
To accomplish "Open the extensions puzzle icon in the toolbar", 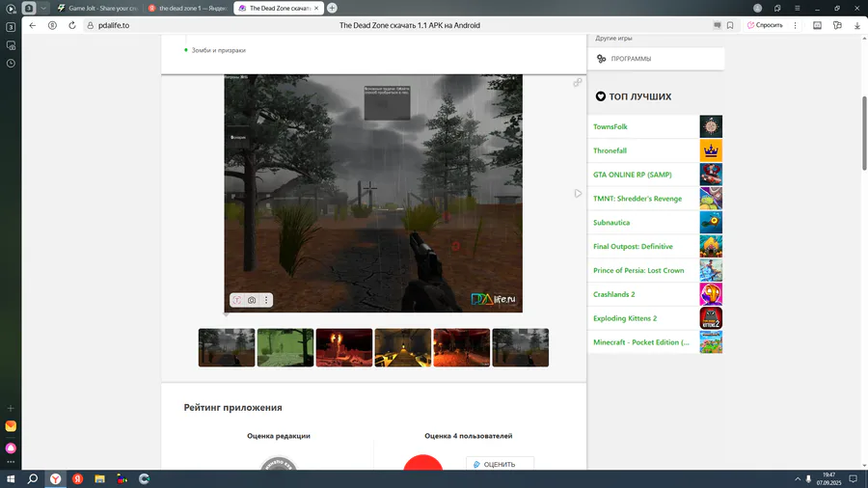I will click(837, 25).
